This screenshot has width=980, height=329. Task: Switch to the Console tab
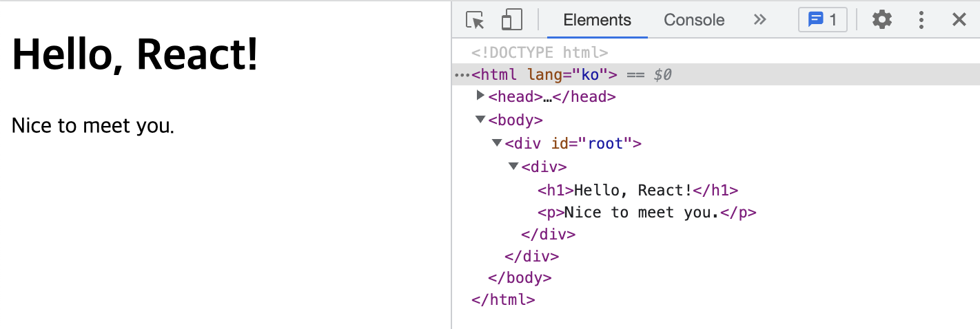[x=694, y=20]
